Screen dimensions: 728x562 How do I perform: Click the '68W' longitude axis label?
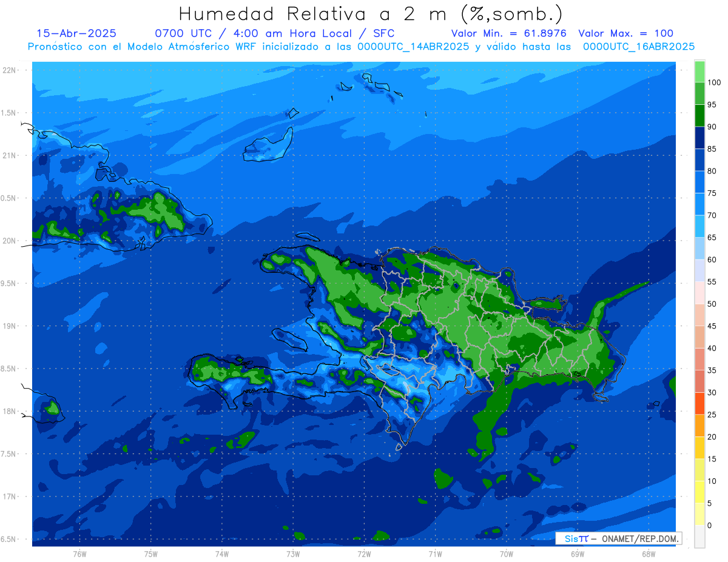648,554
